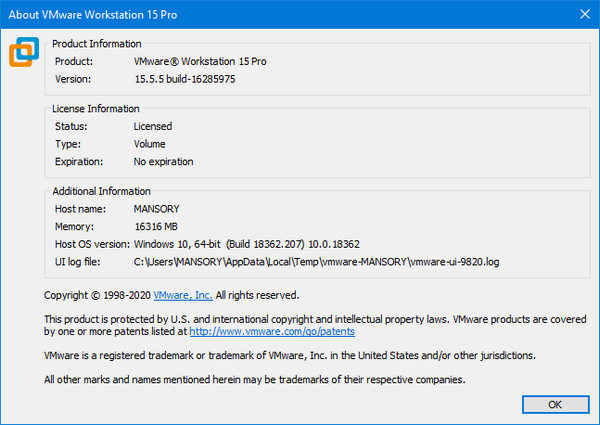Click the Additional Information group heading
This screenshot has height=425, width=600.
pyautogui.click(x=101, y=191)
